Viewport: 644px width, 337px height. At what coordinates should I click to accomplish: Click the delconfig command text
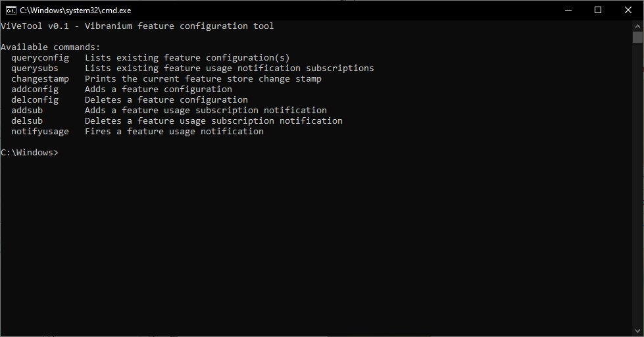[x=35, y=100]
